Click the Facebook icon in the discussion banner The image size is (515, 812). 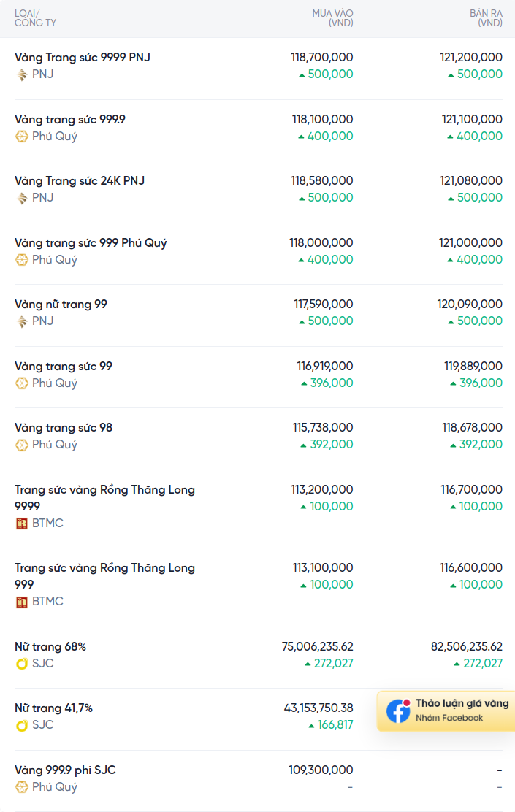click(398, 711)
